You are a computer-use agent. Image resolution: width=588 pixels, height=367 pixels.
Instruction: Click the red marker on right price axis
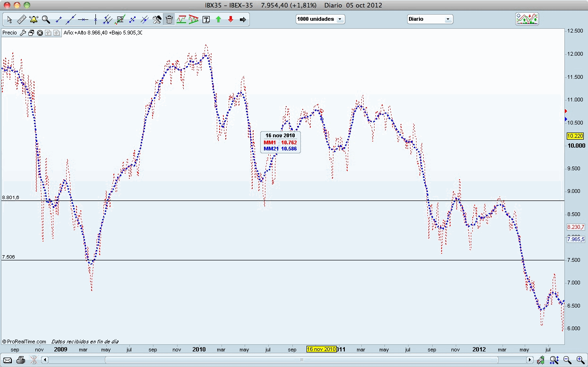point(566,110)
